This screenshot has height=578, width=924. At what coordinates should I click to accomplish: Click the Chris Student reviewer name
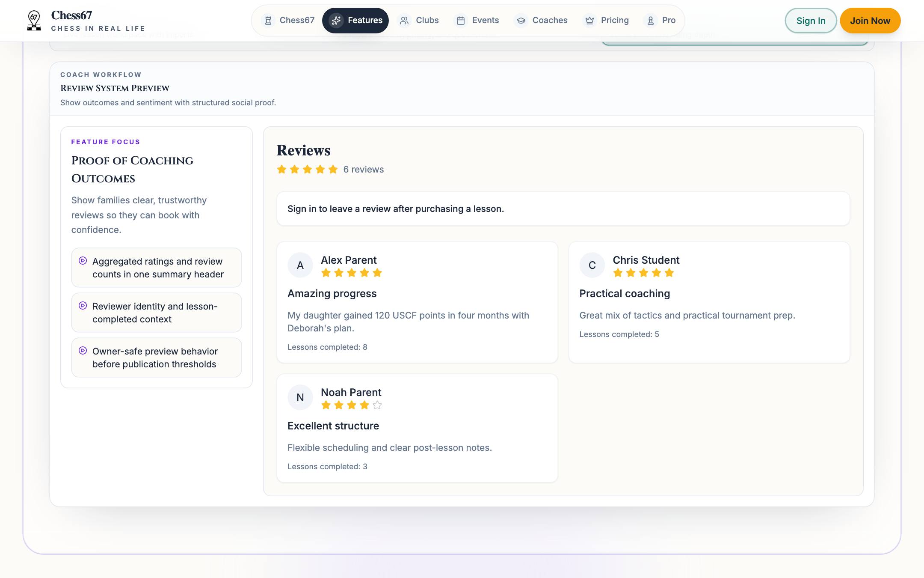(646, 260)
